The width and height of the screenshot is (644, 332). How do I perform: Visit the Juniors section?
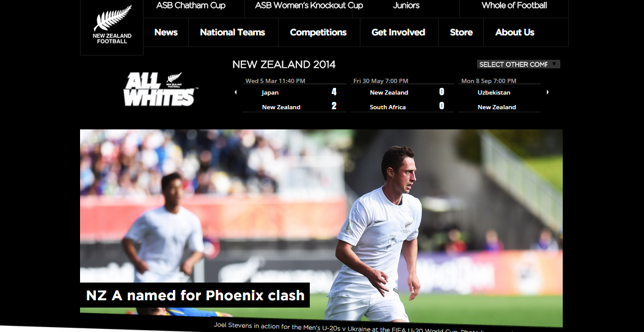tap(406, 5)
